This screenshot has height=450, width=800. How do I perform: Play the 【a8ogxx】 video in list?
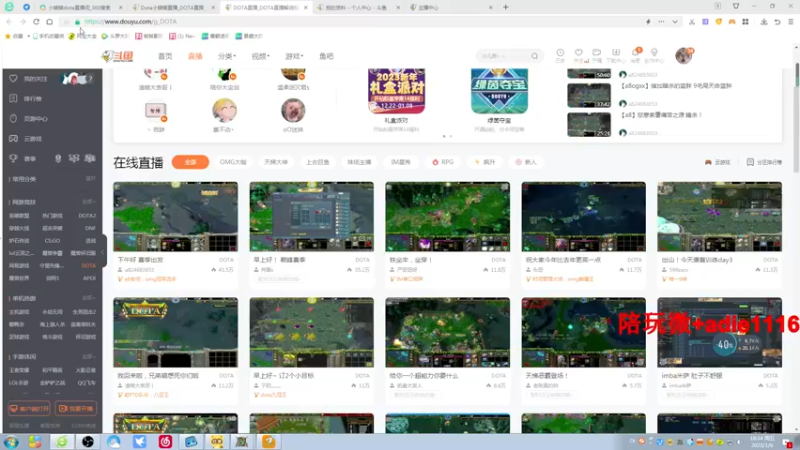[x=589, y=95]
